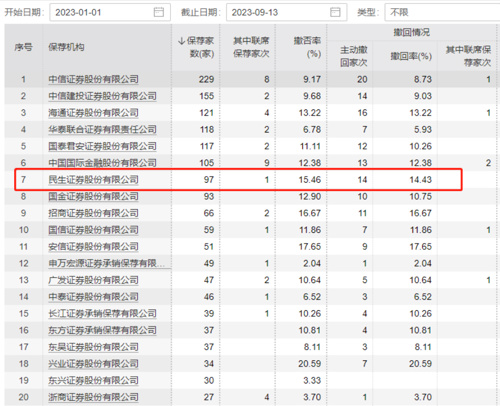Click the 主动撤回家次 column header

pyautogui.click(x=354, y=56)
